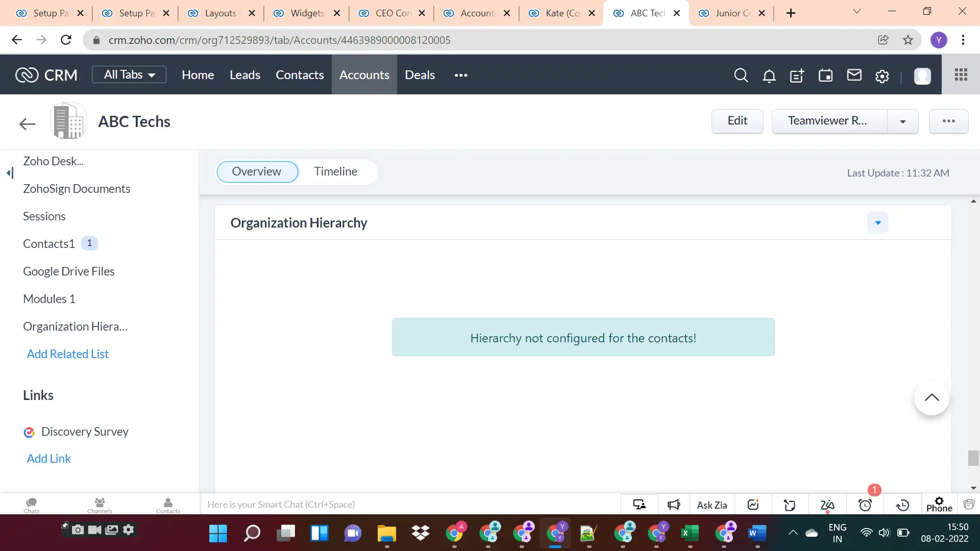This screenshot has height=551, width=980.
Task: Open the global search icon
Action: point(741,75)
